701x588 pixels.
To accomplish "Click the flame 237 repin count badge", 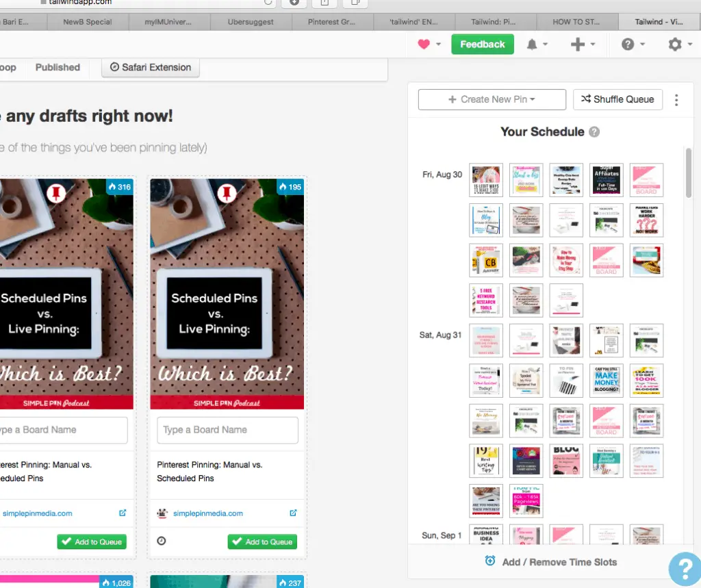I will coord(290,583).
